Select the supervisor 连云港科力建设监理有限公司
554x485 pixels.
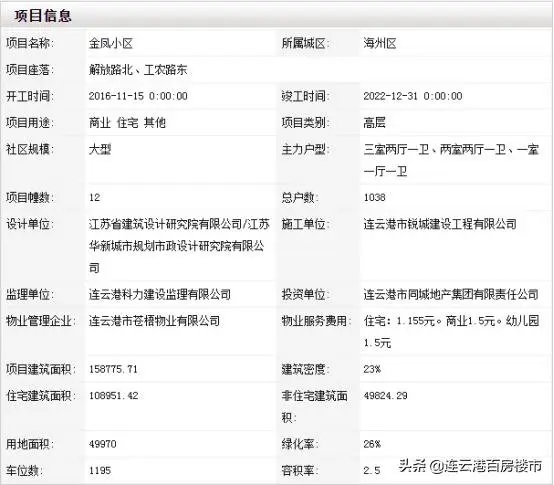(160, 294)
